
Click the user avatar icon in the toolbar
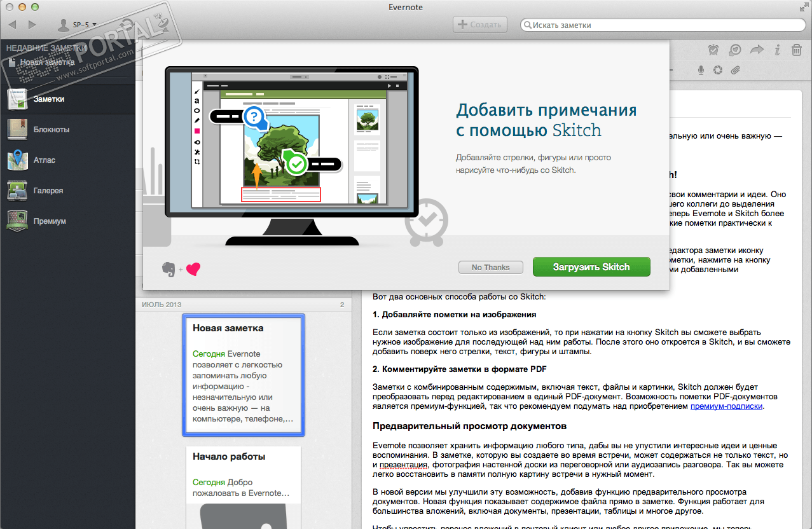click(64, 25)
